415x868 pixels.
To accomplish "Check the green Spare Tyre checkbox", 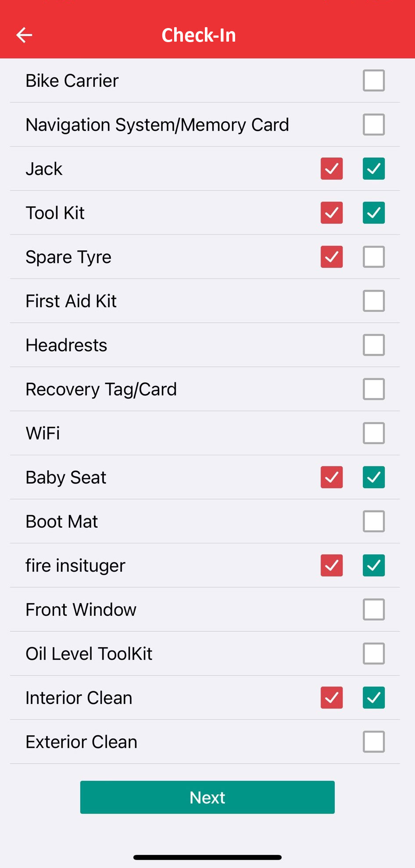I will coord(373,257).
